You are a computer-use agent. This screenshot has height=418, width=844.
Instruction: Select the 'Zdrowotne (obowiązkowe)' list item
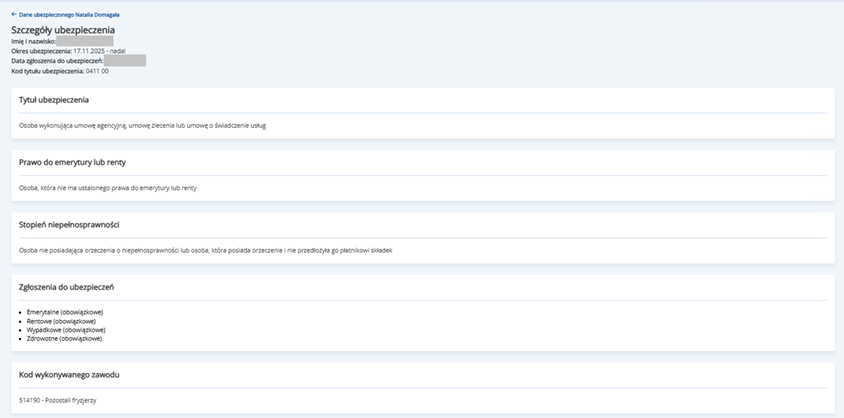pyautogui.click(x=64, y=339)
